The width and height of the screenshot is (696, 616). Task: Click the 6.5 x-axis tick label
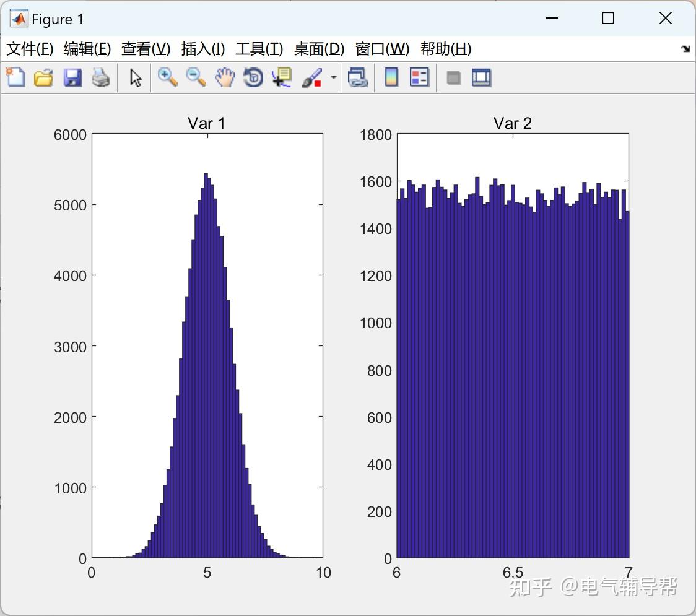click(x=513, y=573)
